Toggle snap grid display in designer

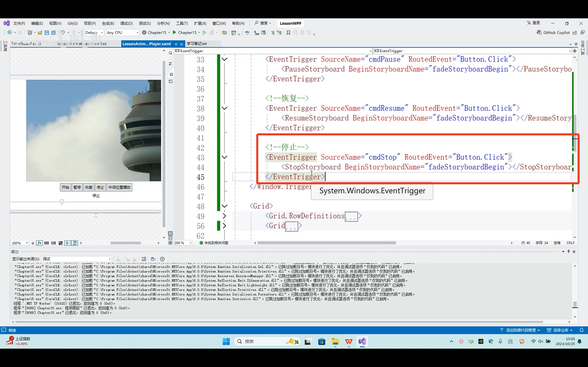click(46, 243)
